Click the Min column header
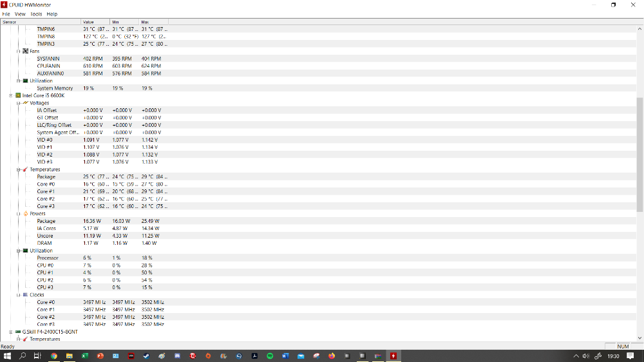Screen dimensions: 644x362 [x=124, y=22]
